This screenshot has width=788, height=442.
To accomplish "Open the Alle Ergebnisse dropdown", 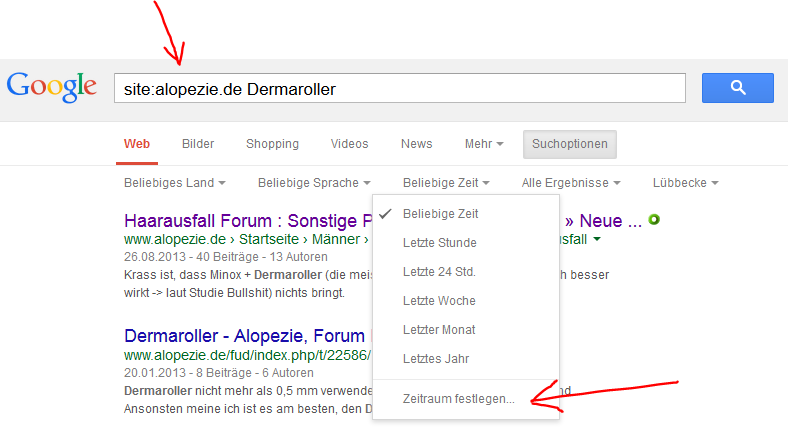I will coord(571,183).
